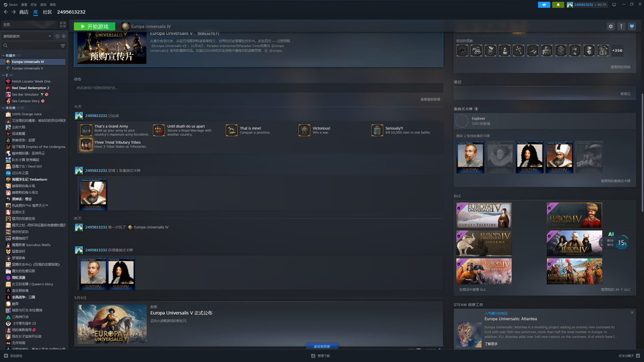Select Red Dead Redemption 2 in list
Image resolution: width=644 pixels, height=362 pixels.
coord(33,88)
